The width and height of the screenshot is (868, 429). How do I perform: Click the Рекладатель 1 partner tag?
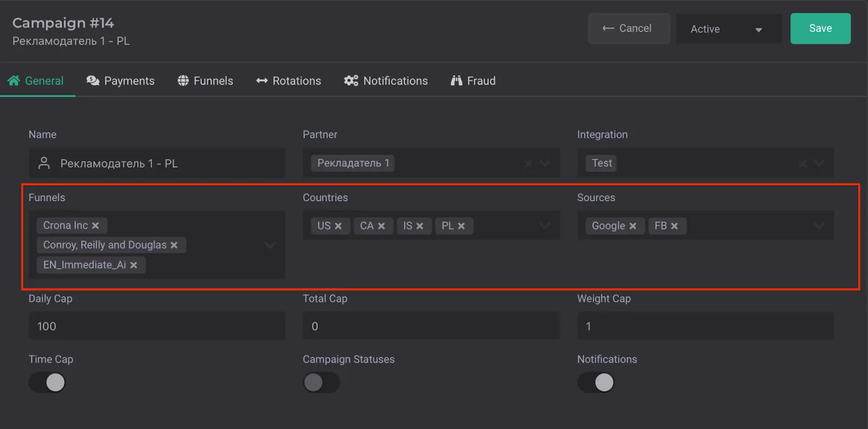353,163
